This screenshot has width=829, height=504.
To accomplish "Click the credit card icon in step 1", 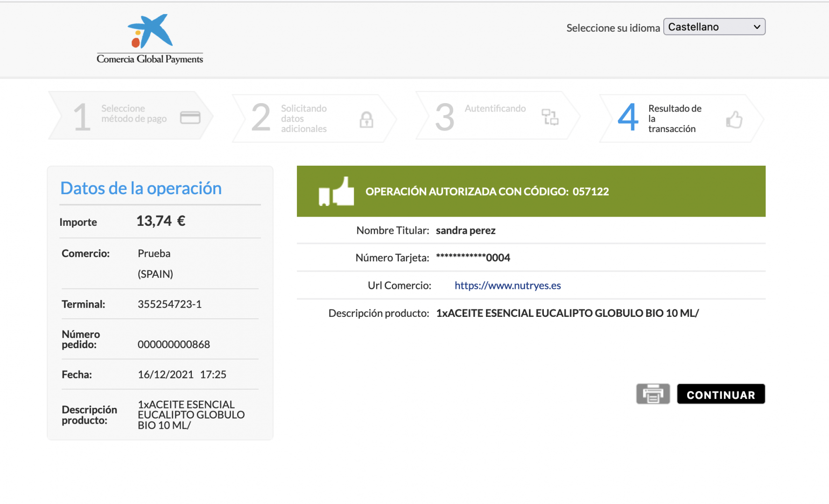I will tap(190, 118).
